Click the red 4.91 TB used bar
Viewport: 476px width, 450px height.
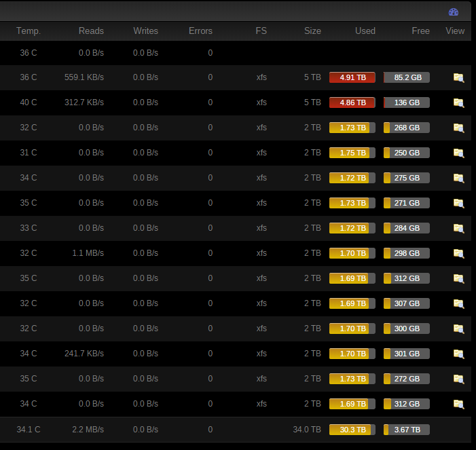coord(352,77)
